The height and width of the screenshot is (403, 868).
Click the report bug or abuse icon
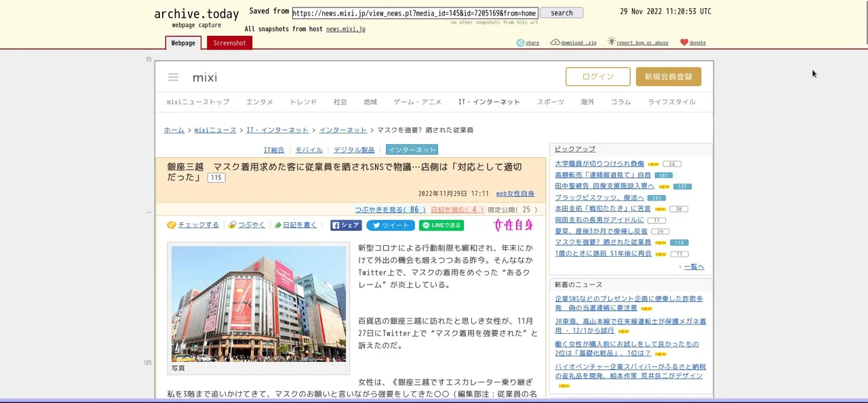point(612,41)
